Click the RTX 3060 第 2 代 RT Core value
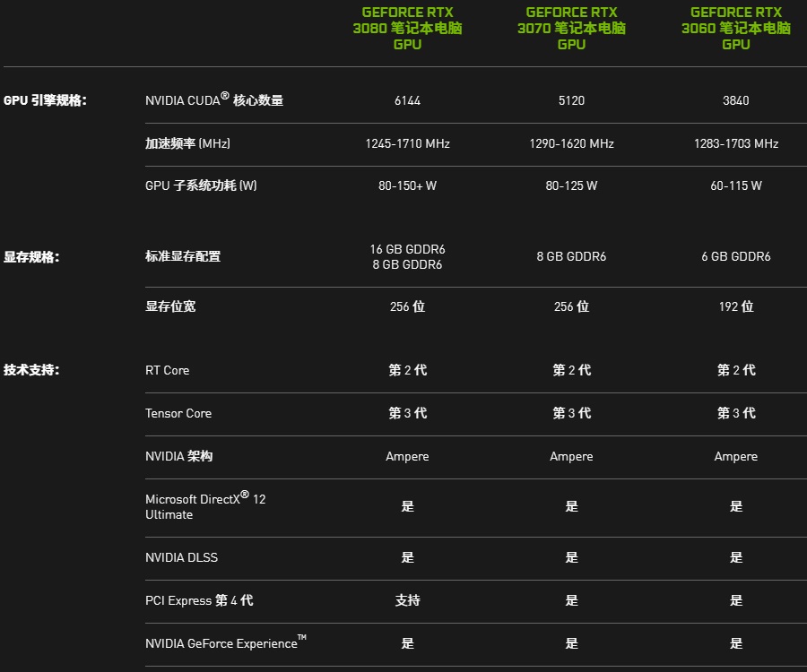The height and width of the screenshot is (672, 807). pyautogui.click(x=736, y=370)
